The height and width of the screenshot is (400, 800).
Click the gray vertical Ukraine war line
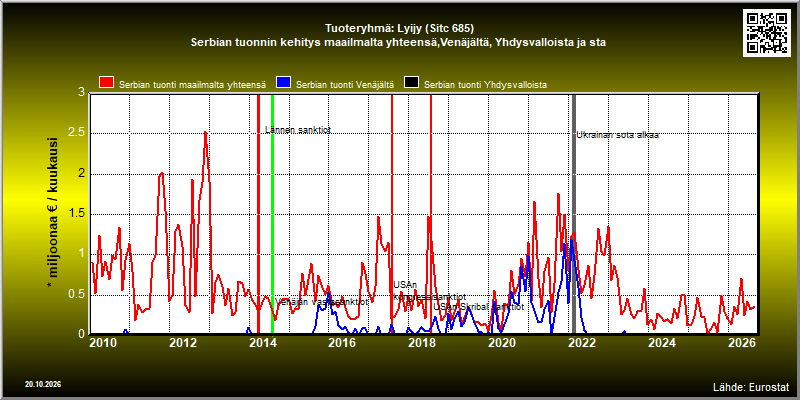573,214
